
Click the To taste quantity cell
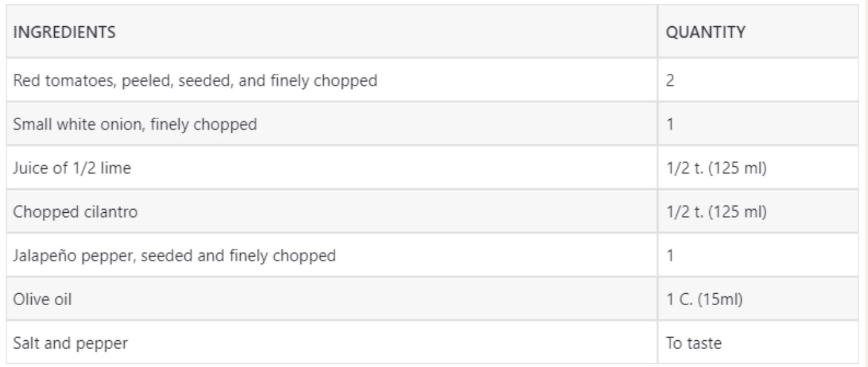(x=693, y=343)
